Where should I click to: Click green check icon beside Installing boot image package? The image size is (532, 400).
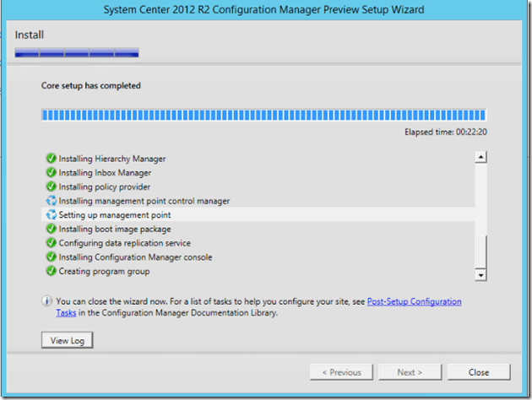pos(51,229)
